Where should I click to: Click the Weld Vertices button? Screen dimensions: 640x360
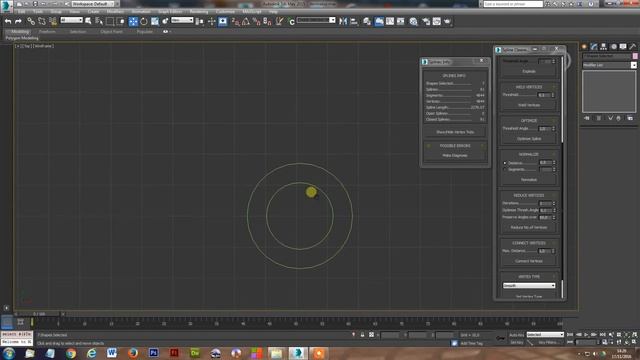pos(529,105)
